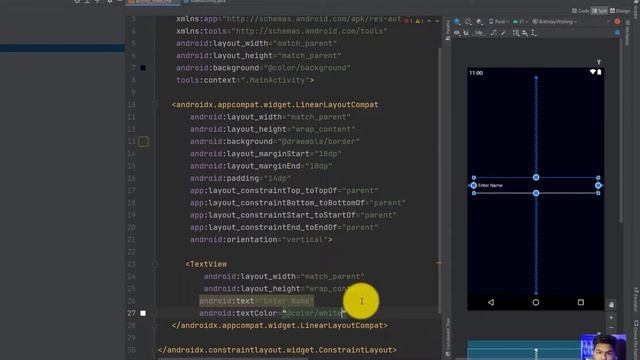Click the first editor file tab

pyautogui.click(x=153, y=2)
